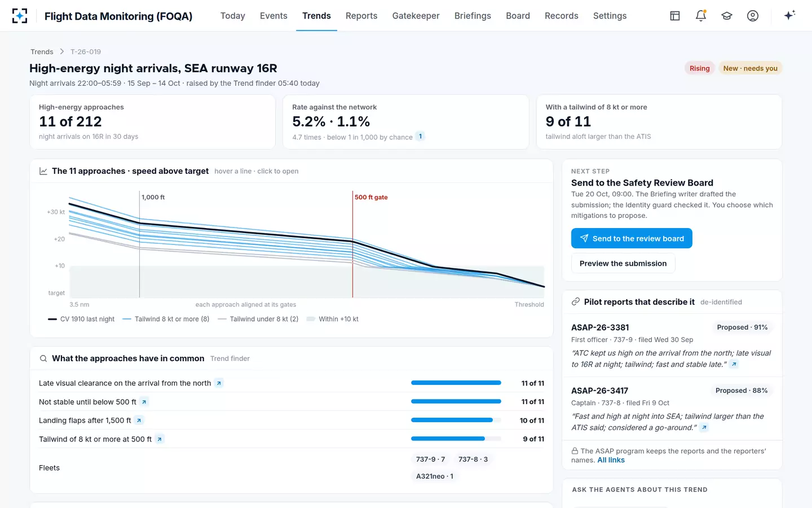Viewport: 812px width, 508px height.
Task: Toggle CV 1910 last night legend entry
Action: pos(81,319)
